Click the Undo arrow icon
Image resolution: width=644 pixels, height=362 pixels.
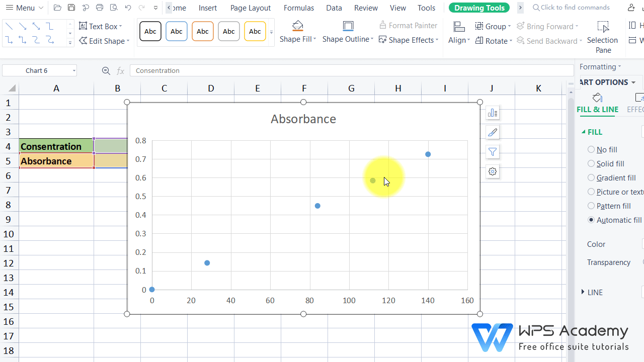click(x=127, y=8)
